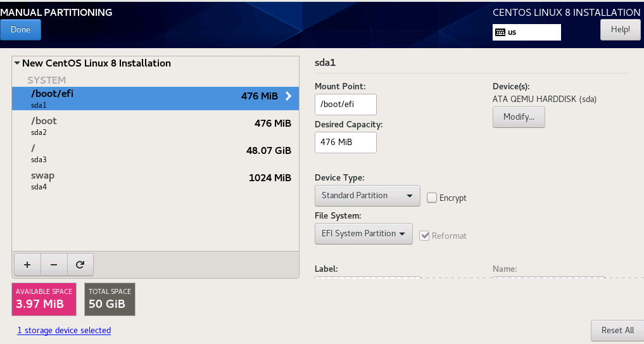
Task: Click the Modify... devices button
Action: [519, 117]
